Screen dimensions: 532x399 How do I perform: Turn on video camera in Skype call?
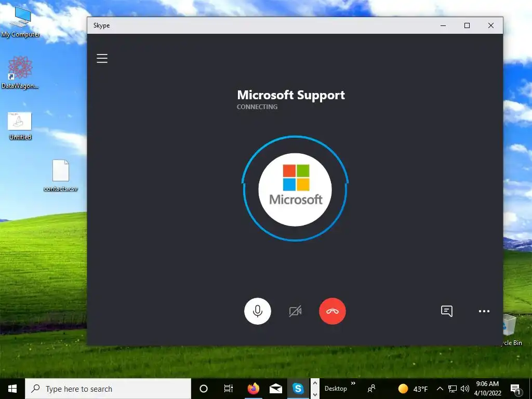pyautogui.click(x=295, y=311)
